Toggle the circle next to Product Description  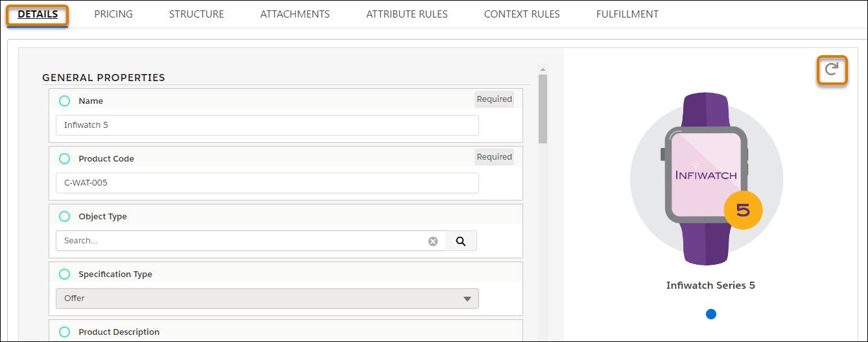[64, 332]
